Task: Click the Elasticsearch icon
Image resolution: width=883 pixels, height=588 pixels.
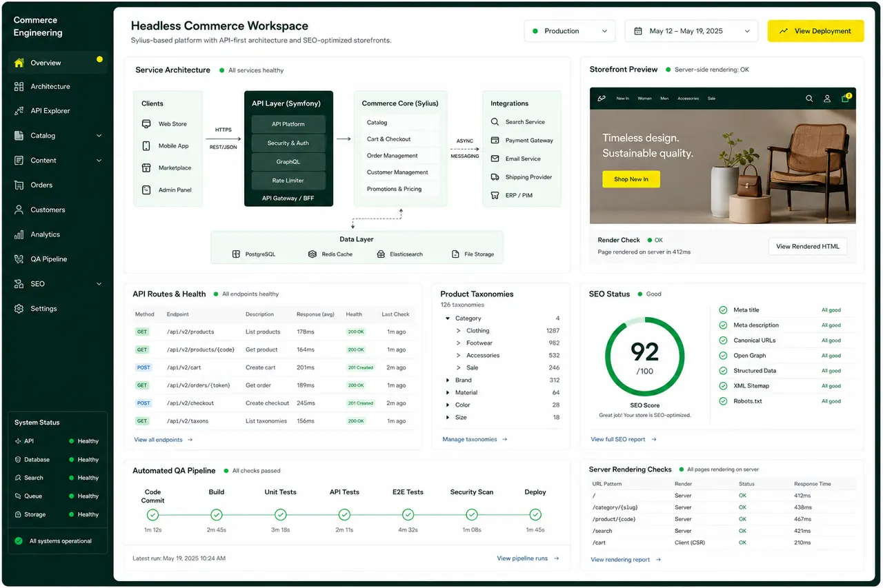Action: [381, 254]
